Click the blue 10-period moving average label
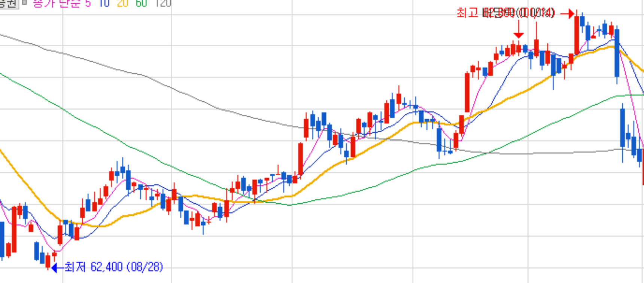The width and height of the screenshot is (644, 283). click(104, 3)
